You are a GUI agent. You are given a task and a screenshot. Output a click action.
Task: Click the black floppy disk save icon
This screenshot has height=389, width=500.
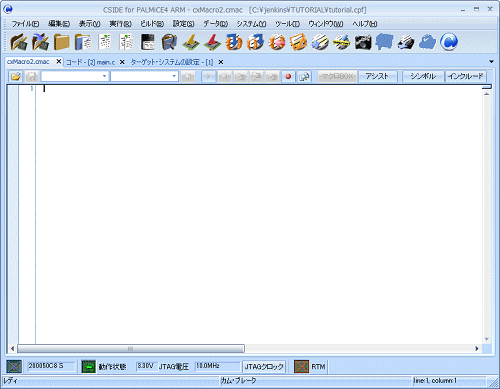[148, 42]
